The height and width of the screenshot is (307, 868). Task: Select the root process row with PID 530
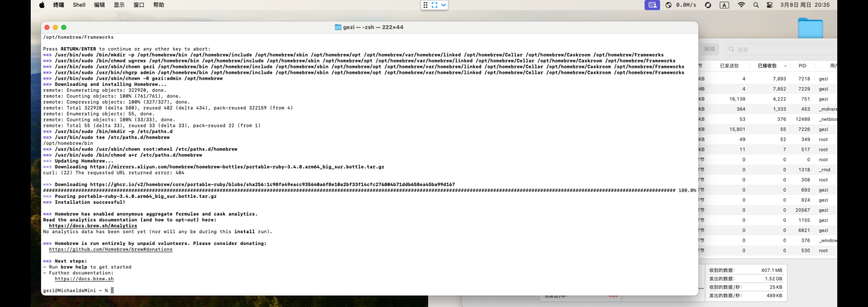(x=768, y=250)
